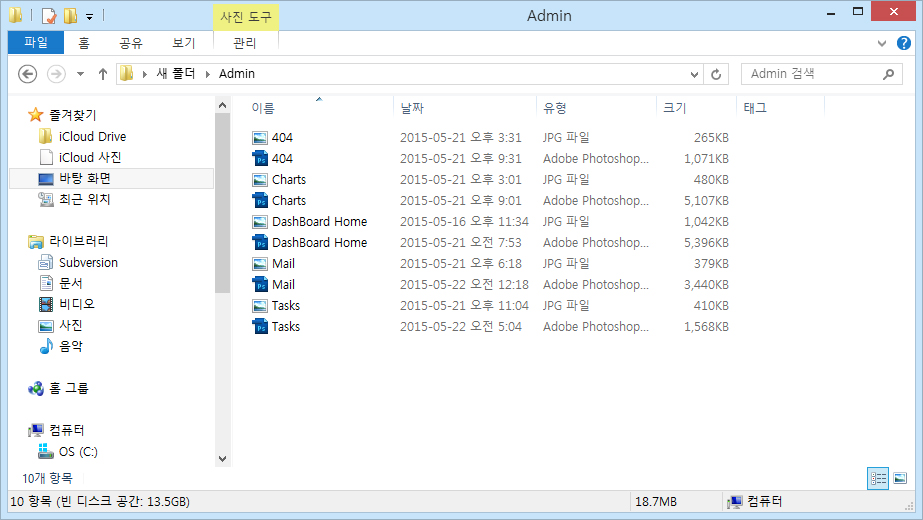Refresh the Admin folder view
The height and width of the screenshot is (520, 923).
[x=716, y=74]
